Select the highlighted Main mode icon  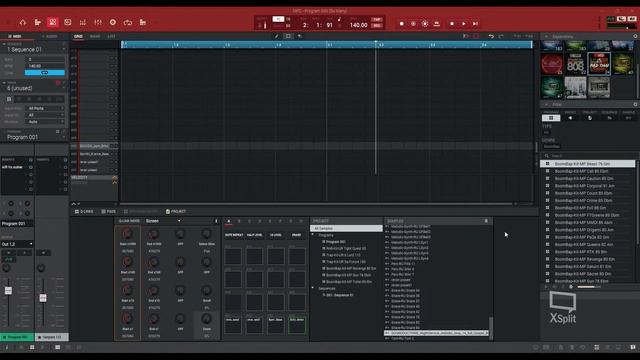click(x=53, y=22)
